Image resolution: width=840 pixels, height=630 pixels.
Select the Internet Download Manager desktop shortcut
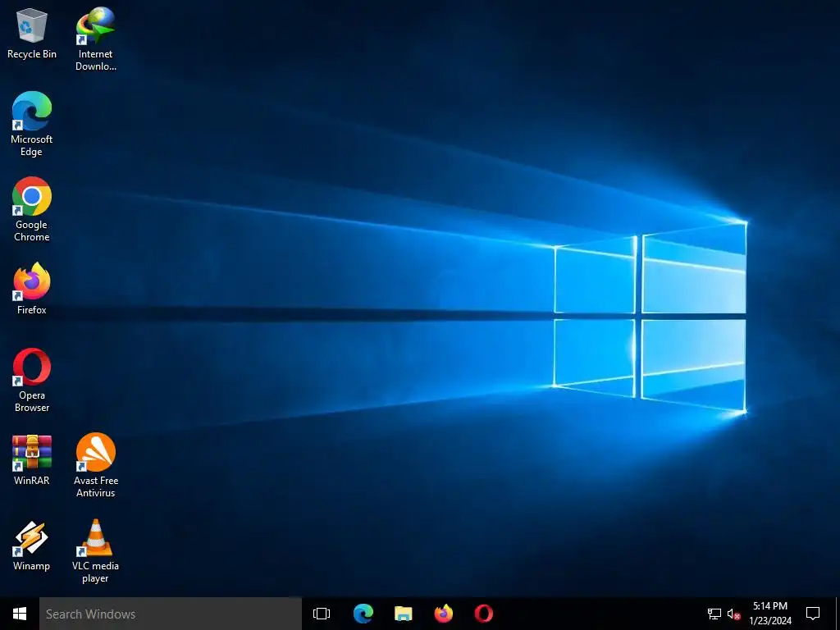pos(95,39)
